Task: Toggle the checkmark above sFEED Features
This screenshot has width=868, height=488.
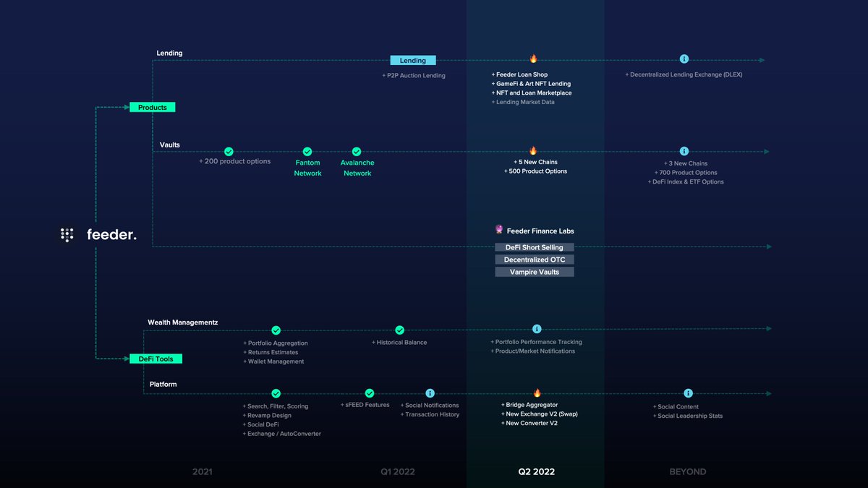Action: pyautogui.click(x=370, y=393)
